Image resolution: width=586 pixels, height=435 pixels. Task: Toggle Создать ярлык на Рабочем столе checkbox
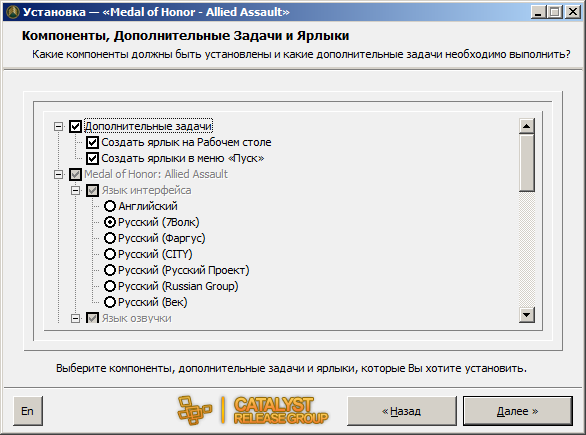click(x=92, y=142)
